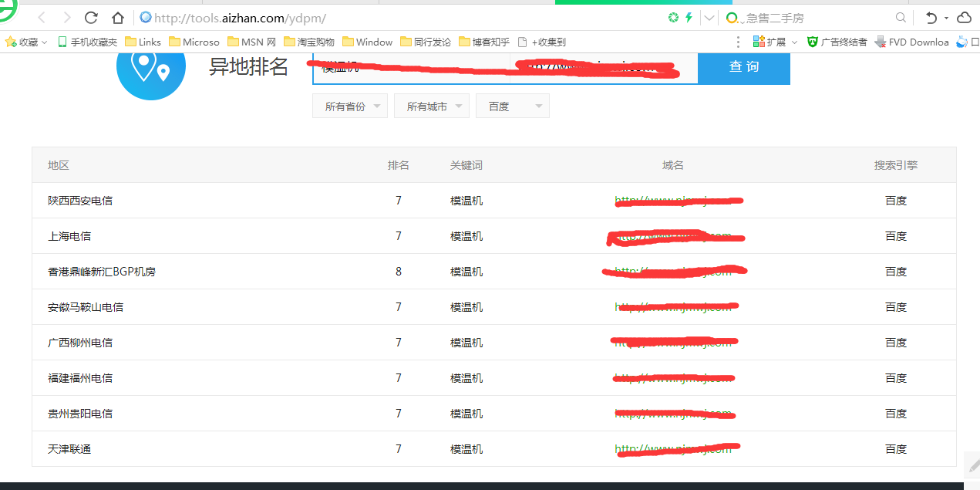Open the three-dot bookmarks overflow menu

tap(738, 42)
